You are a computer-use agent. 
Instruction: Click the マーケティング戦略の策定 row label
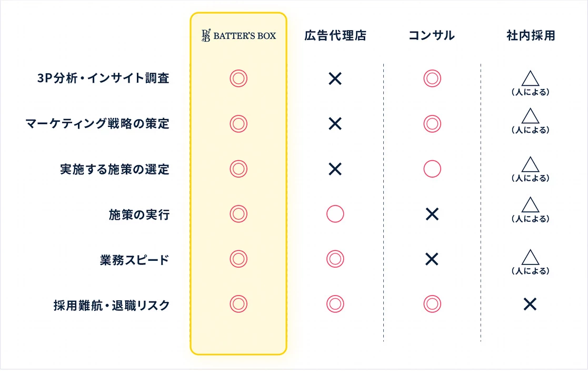[x=97, y=124]
